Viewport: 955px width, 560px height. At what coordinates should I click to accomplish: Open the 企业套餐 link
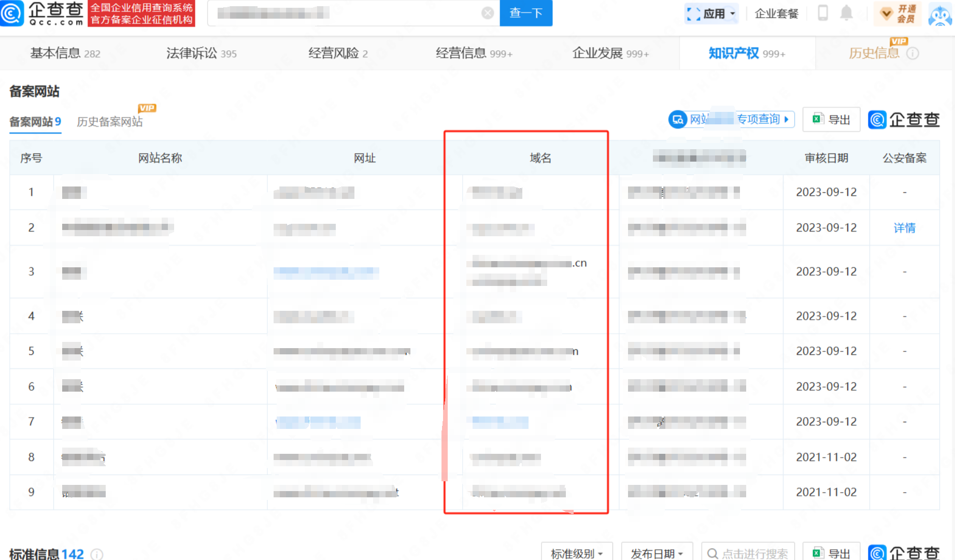(x=776, y=14)
